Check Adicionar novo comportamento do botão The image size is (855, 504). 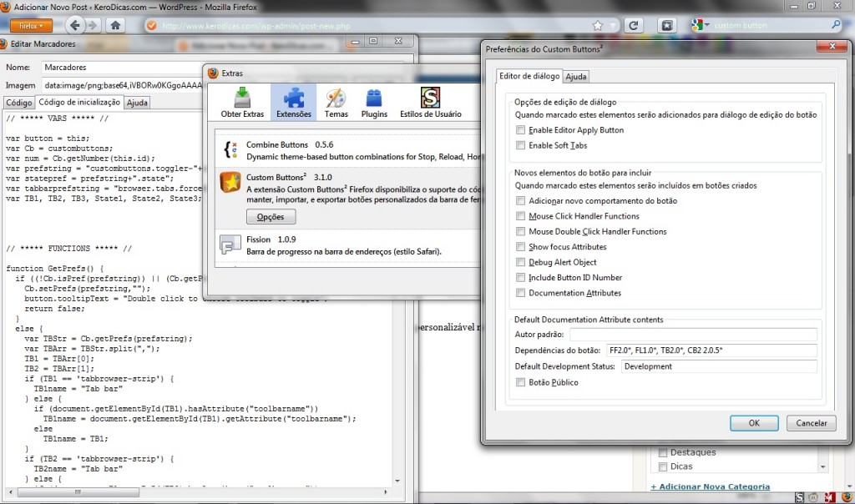[521, 200]
